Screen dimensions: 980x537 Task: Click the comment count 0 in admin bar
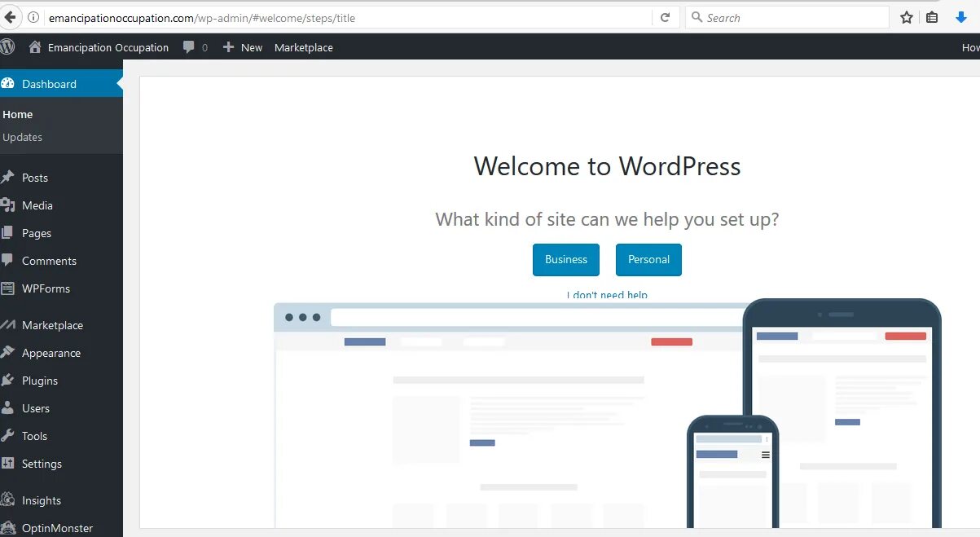(204, 48)
